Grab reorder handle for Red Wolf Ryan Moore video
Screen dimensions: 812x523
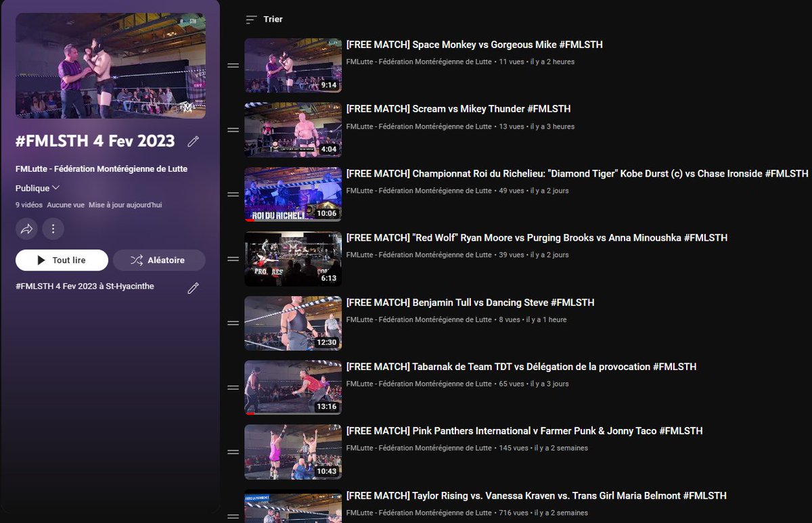233,259
